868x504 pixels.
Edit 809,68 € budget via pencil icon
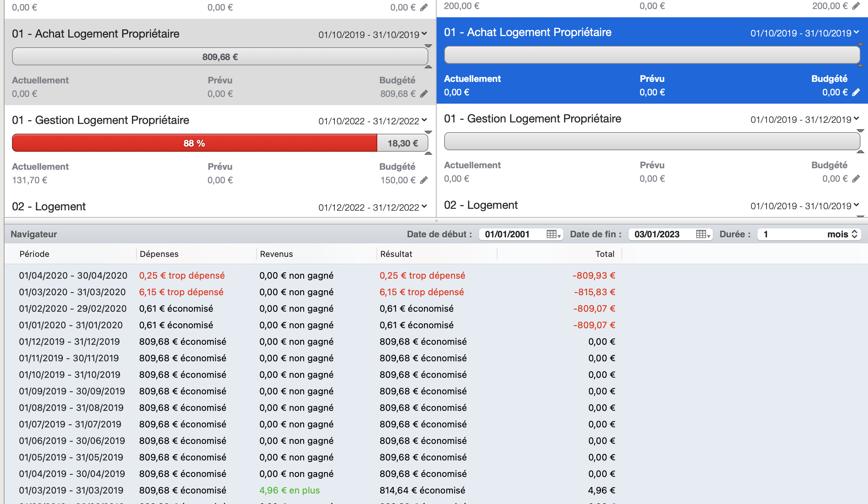click(424, 94)
